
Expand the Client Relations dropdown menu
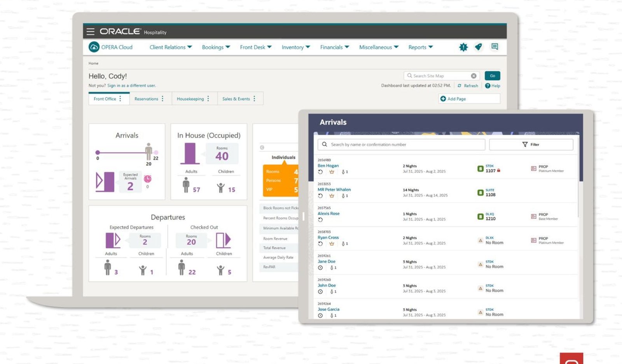(x=171, y=47)
